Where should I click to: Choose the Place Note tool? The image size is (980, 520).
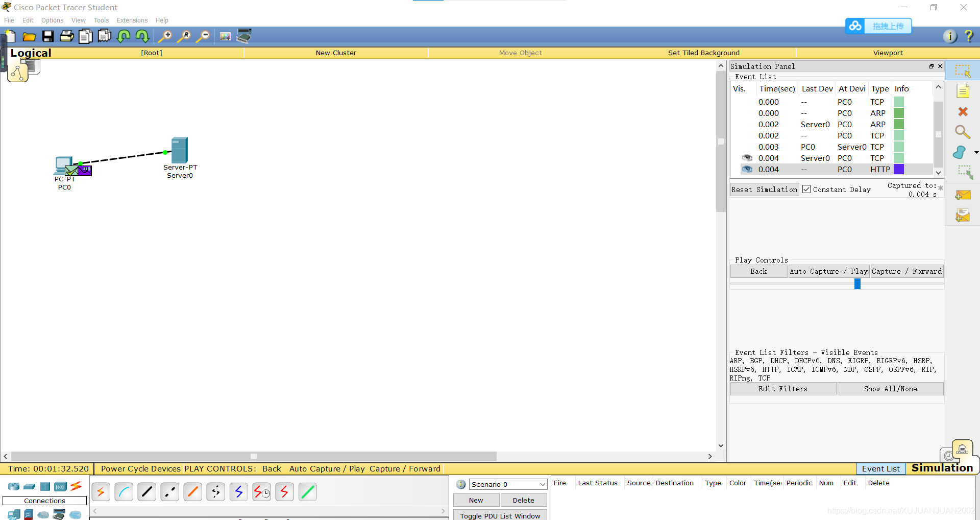[963, 91]
